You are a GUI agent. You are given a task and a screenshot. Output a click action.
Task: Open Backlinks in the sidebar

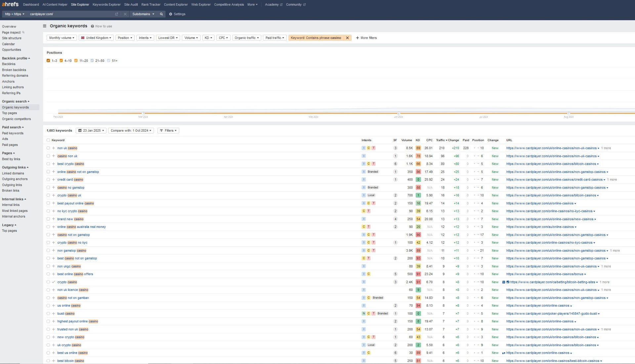[x=9, y=64]
